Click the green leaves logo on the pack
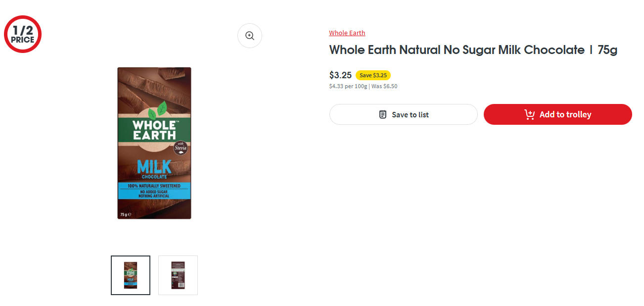The width and height of the screenshot is (644, 306). (x=158, y=110)
